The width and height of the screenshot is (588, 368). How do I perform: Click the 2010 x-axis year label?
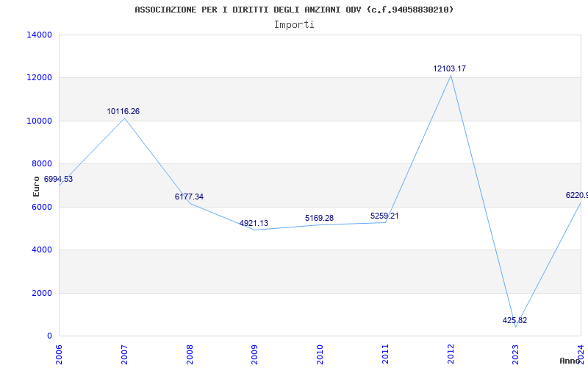(x=320, y=354)
